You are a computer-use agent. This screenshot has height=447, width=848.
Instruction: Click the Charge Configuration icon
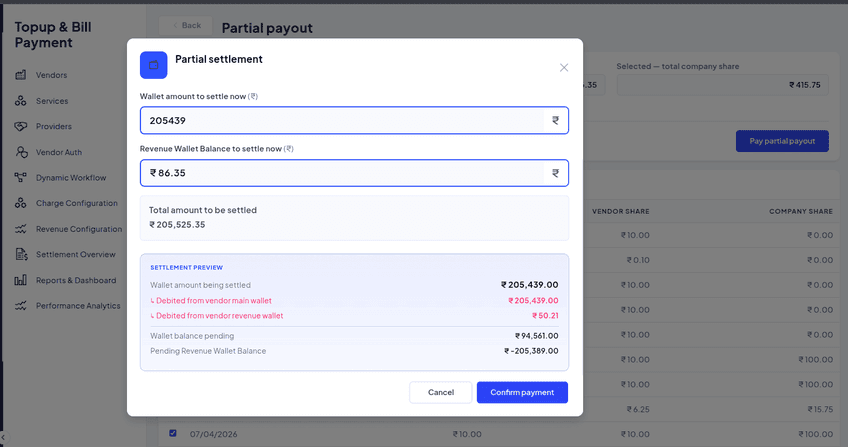[21, 203]
